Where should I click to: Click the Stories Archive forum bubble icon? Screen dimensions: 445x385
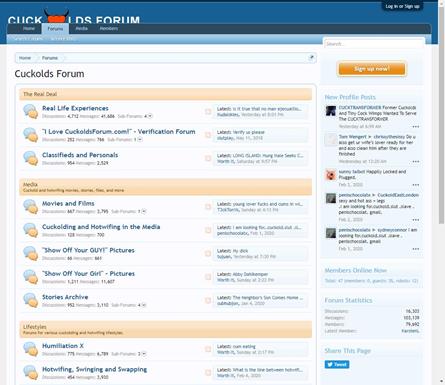pyautogui.click(x=31, y=300)
